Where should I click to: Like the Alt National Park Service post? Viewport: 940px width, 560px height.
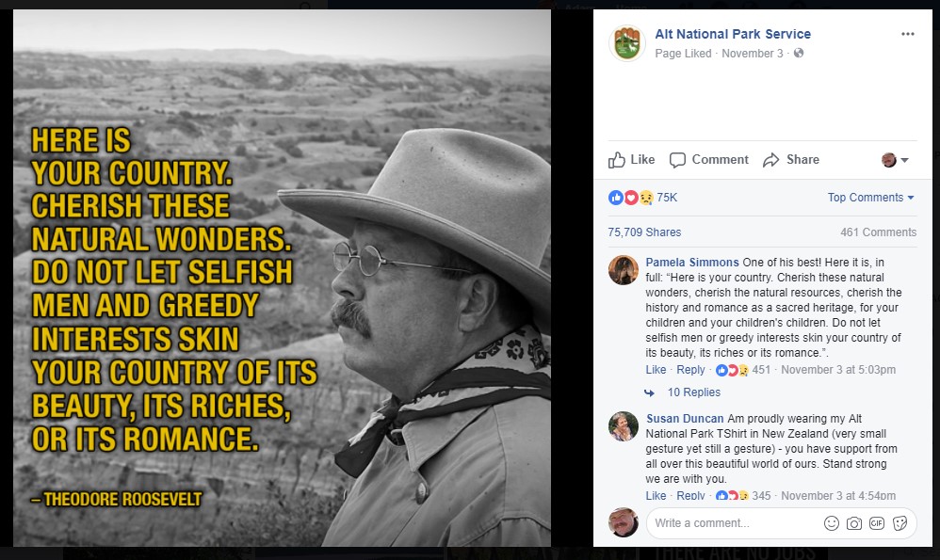[x=632, y=160]
